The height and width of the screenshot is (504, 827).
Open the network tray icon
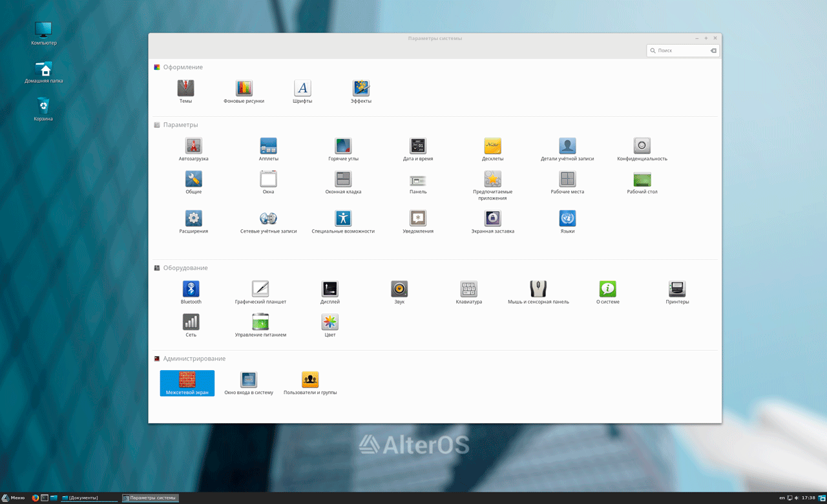coord(790,498)
